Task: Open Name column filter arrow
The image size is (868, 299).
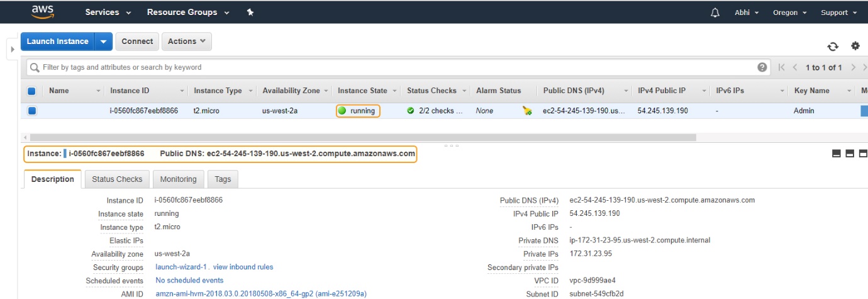Action: click(x=98, y=91)
